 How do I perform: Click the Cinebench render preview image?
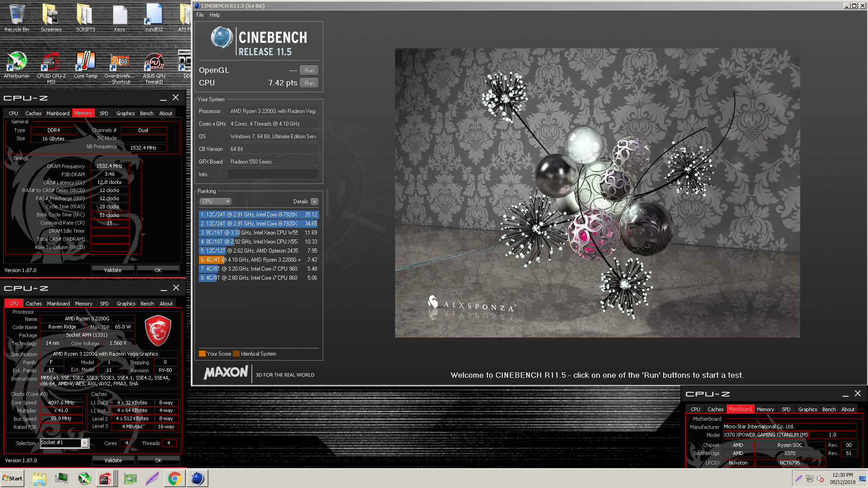[x=597, y=193]
